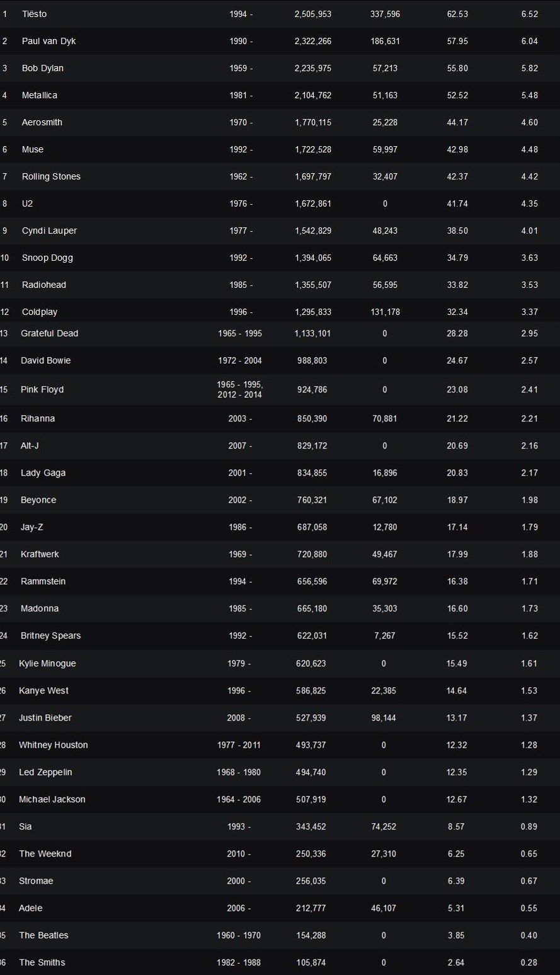Image resolution: width=560 pixels, height=975 pixels.
Task: Open the Michael Jackson row
Action: pyautogui.click(x=280, y=799)
